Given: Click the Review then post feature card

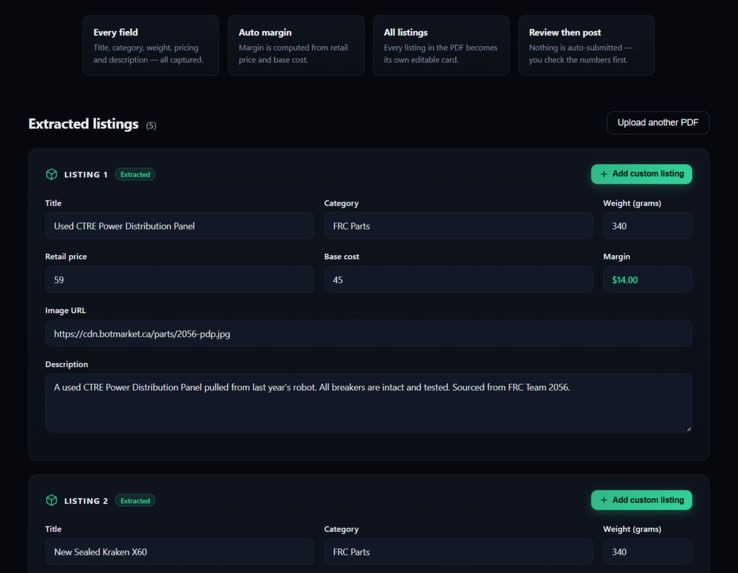Looking at the screenshot, I should [586, 46].
